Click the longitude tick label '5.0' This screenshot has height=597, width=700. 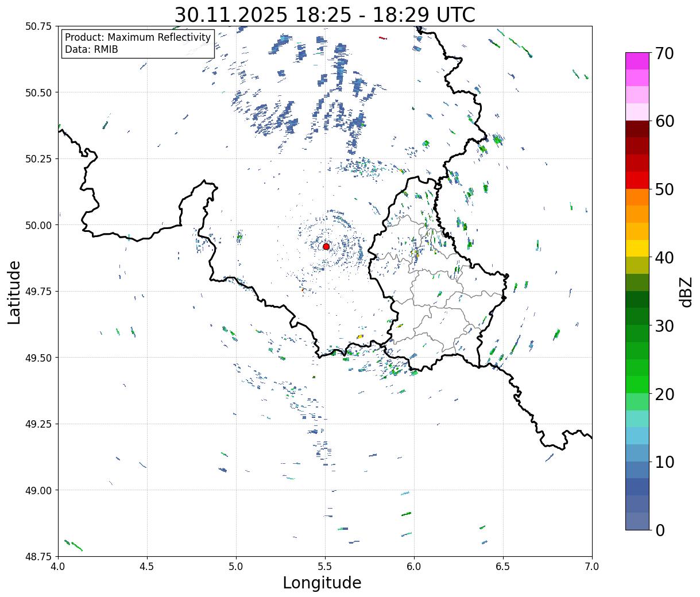pyautogui.click(x=236, y=567)
